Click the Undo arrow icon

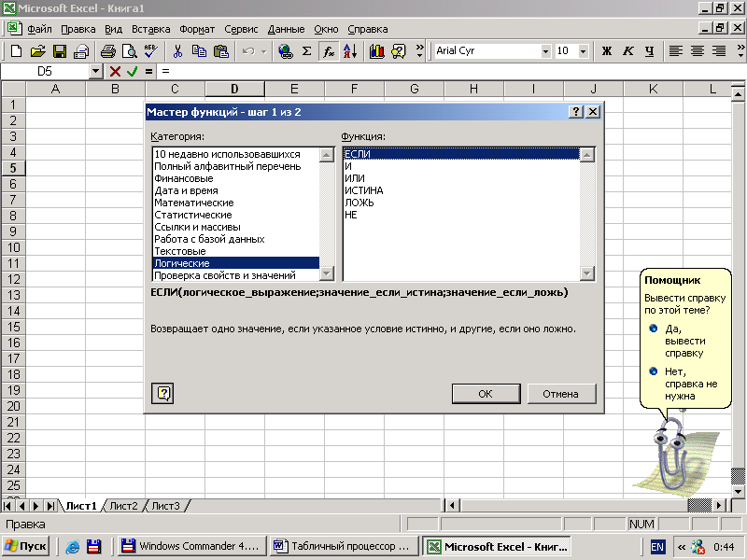click(x=248, y=51)
